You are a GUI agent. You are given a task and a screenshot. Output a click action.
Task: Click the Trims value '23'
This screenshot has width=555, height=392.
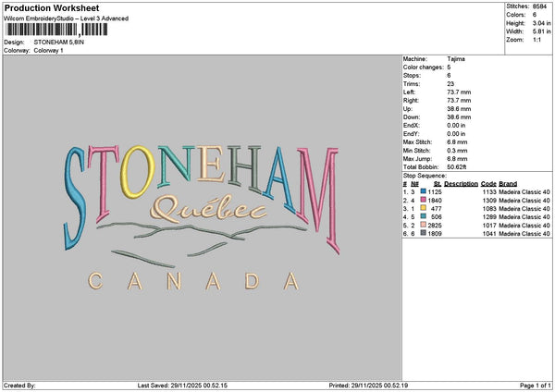coord(450,84)
